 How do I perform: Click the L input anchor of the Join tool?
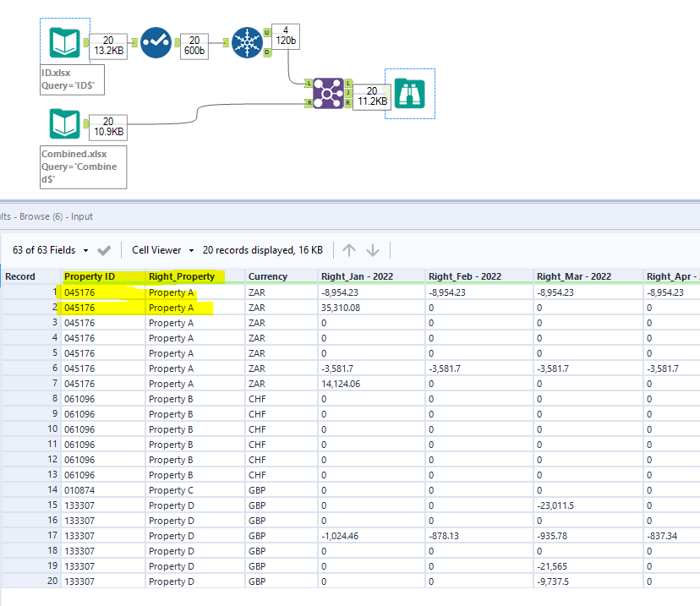tap(309, 84)
